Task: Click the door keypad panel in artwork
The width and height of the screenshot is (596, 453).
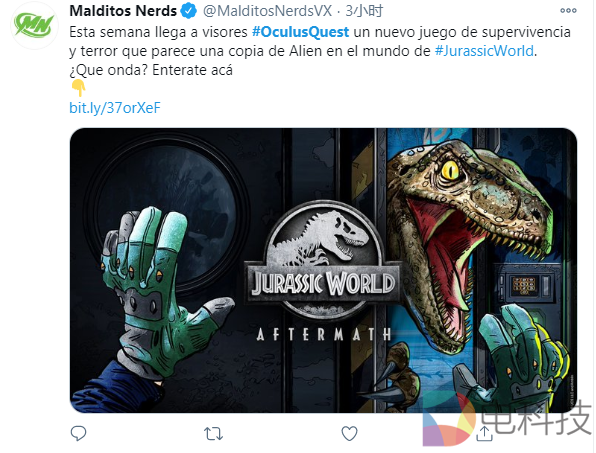Action: (525, 285)
